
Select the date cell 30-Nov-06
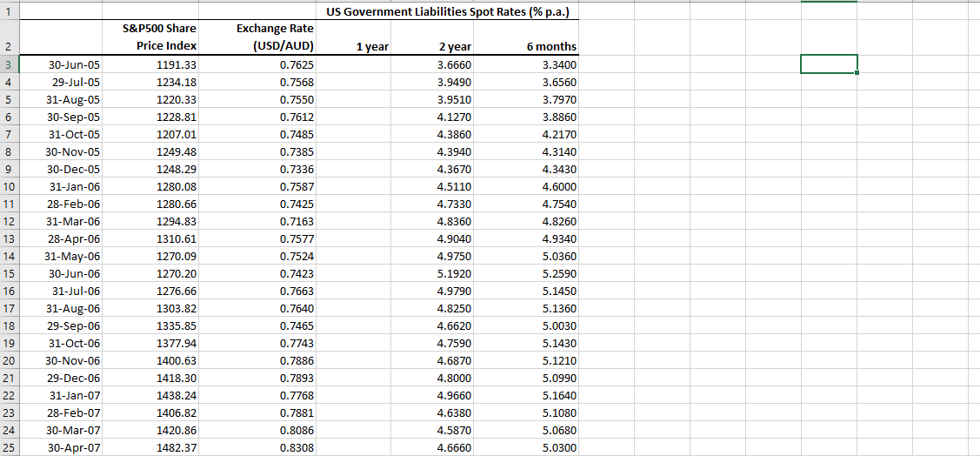pos(61,361)
